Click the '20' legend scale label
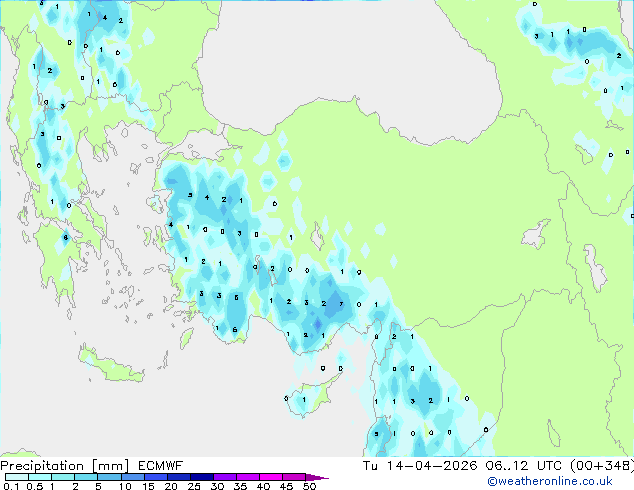The image size is (634, 490). coord(171,486)
